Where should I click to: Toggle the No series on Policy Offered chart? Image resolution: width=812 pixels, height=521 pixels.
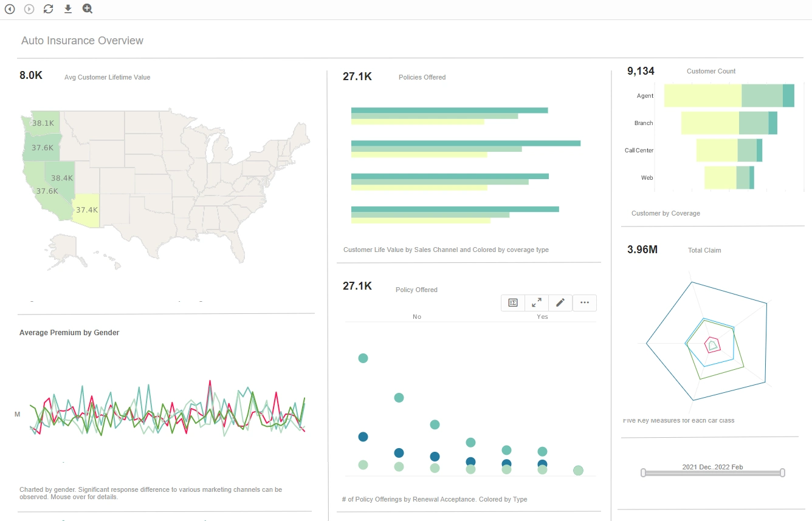[x=417, y=316]
